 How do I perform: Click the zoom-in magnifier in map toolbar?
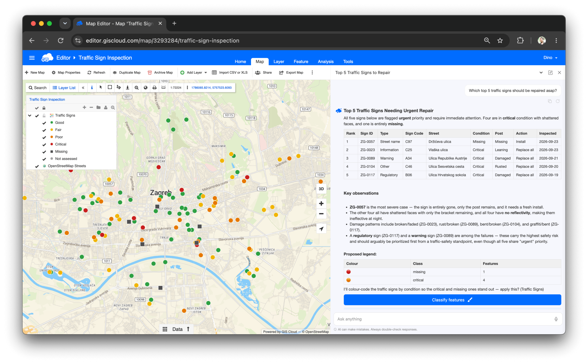coord(137,88)
